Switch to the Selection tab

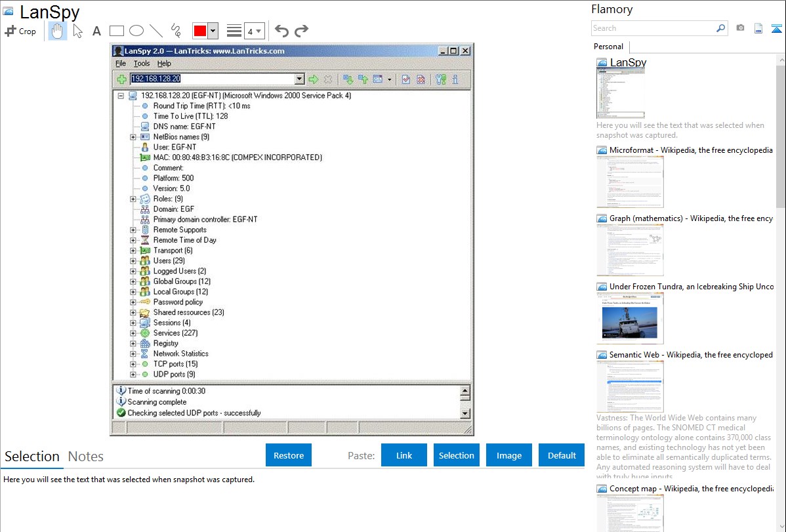click(32, 457)
